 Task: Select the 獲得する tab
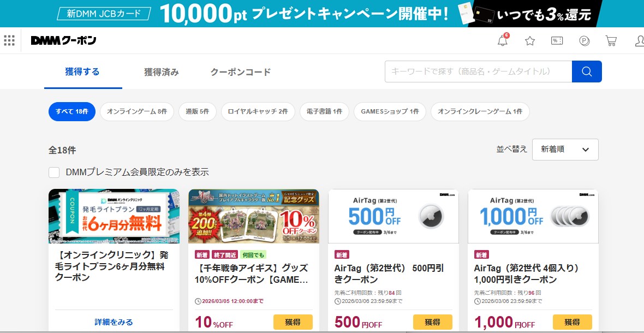point(82,72)
